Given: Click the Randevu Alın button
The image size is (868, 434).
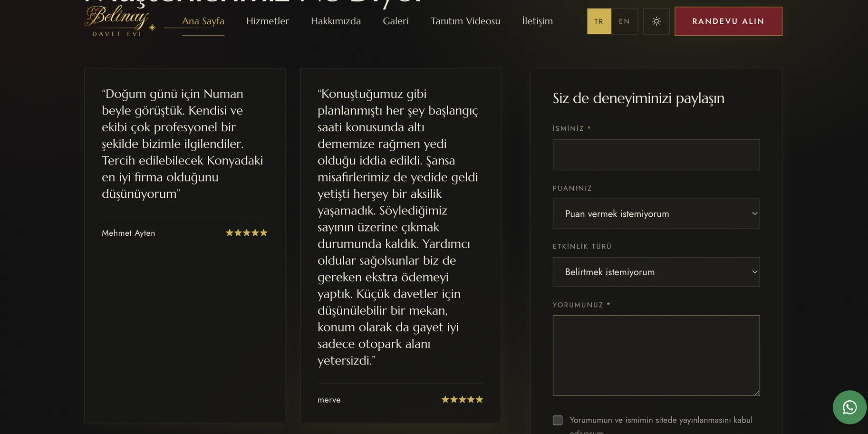Looking at the screenshot, I should 728,21.
